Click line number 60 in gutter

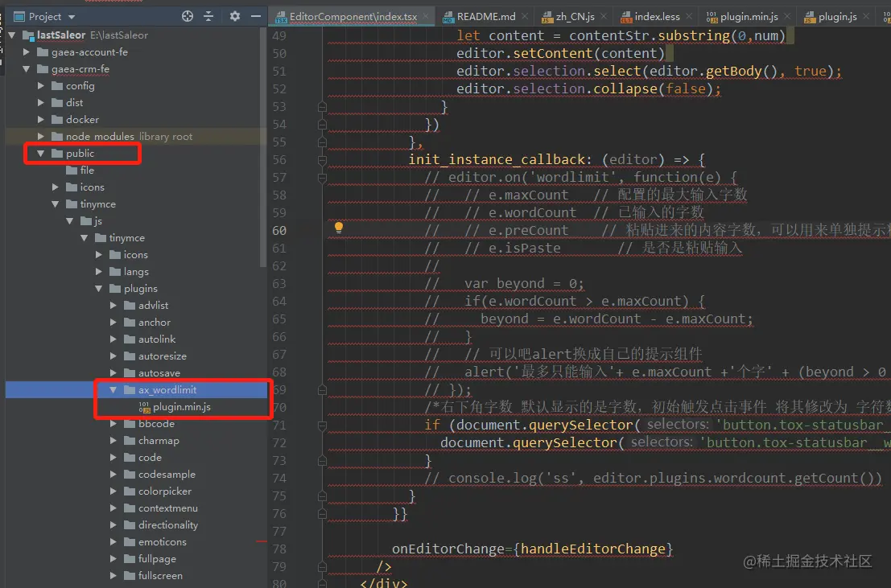279,231
